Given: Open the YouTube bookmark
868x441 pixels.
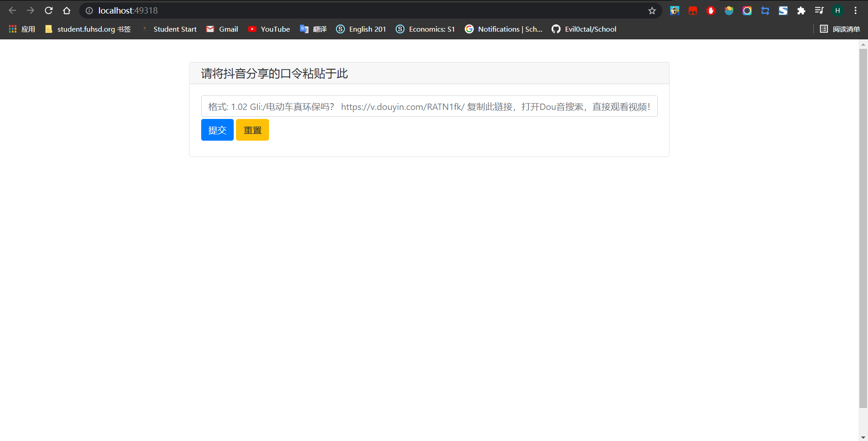Looking at the screenshot, I should point(269,29).
